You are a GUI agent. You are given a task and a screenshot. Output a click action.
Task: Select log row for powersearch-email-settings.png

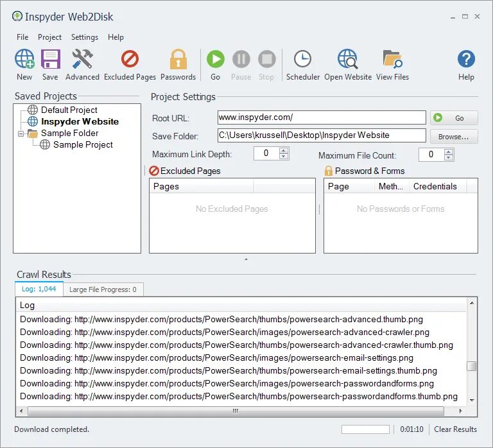(x=216, y=358)
